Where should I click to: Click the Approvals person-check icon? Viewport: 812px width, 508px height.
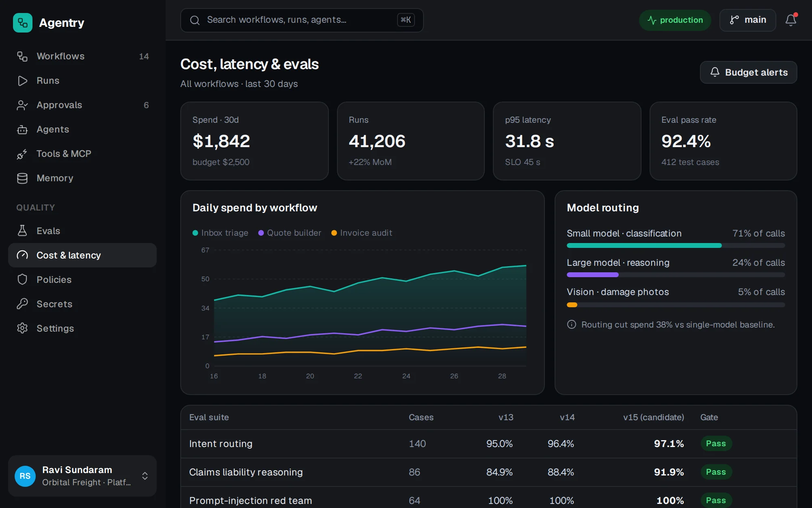(22, 105)
